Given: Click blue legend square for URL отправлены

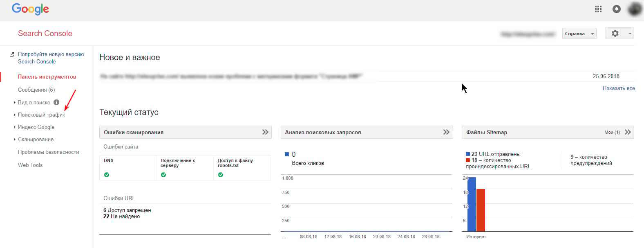Looking at the screenshot, I should (468, 154).
